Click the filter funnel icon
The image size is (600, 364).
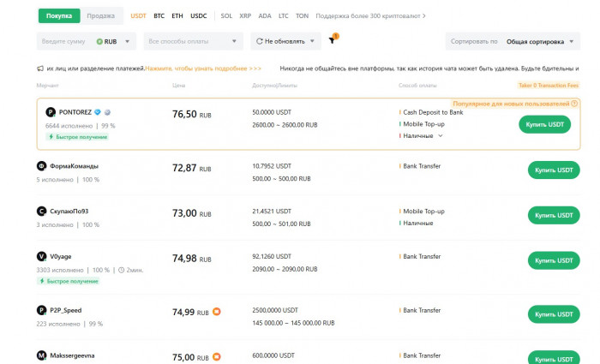pyautogui.click(x=332, y=41)
